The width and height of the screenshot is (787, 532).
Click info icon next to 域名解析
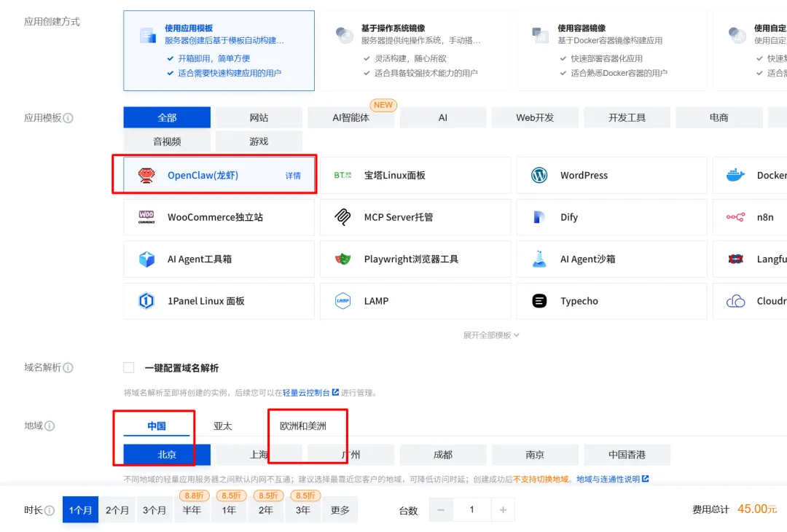[x=68, y=367]
